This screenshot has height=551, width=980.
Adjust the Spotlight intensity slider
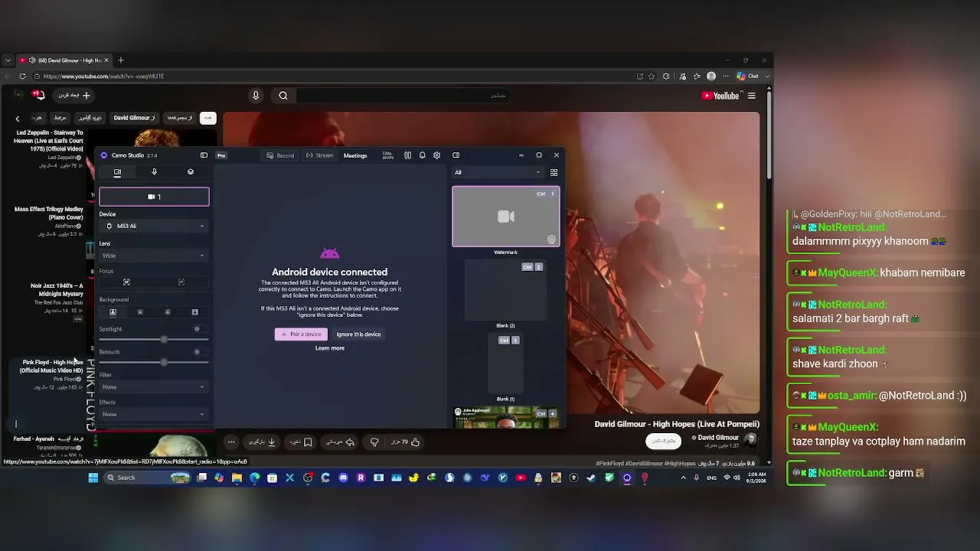point(154,339)
